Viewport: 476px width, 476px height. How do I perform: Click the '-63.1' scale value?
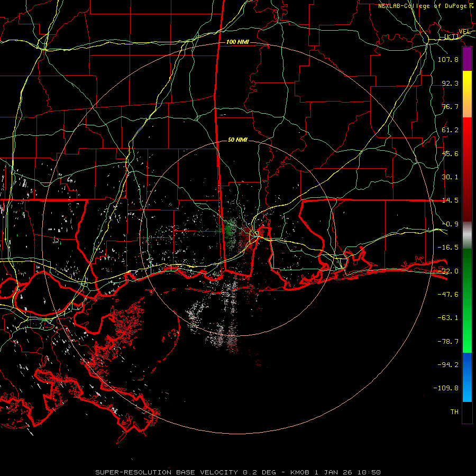click(448, 318)
